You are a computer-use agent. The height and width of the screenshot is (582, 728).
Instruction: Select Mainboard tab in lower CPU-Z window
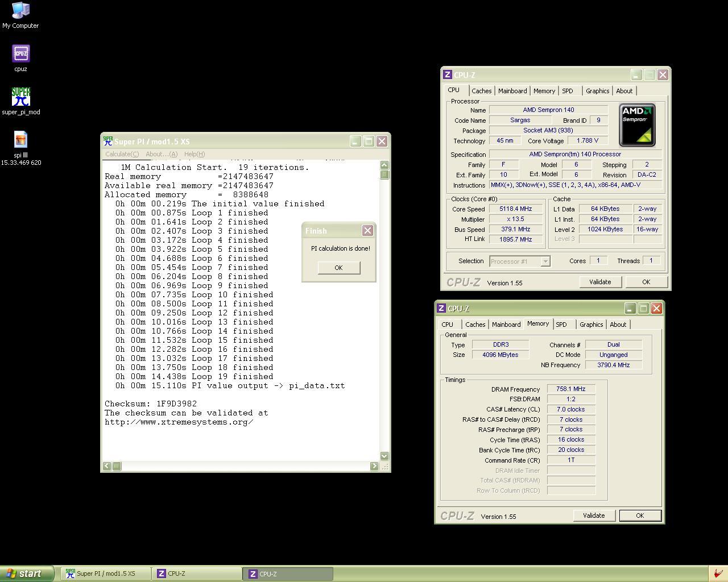click(x=506, y=325)
